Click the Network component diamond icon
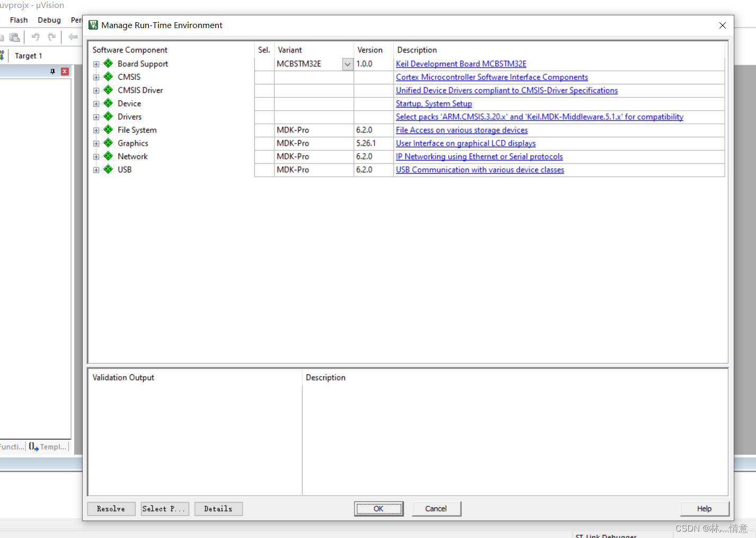The image size is (756, 538). coord(108,156)
